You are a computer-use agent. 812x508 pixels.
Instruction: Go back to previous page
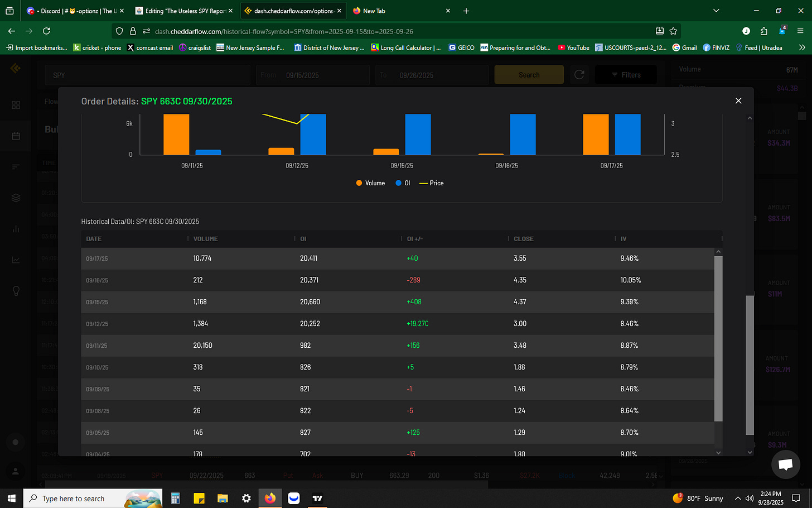(x=12, y=31)
